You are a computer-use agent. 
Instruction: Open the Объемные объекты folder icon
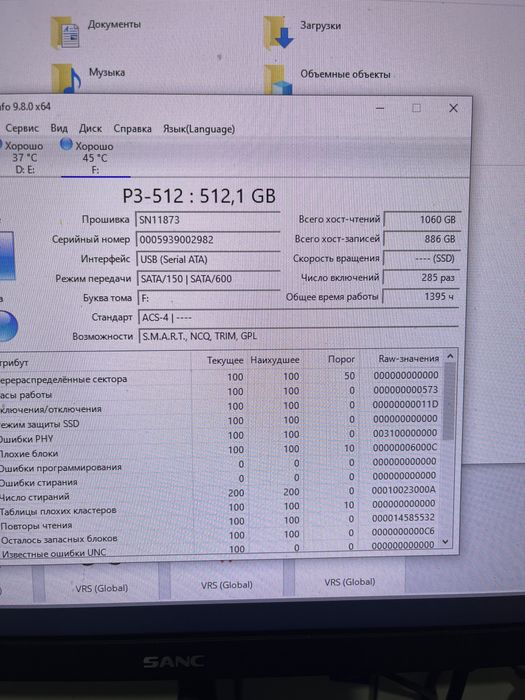pos(278,79)
